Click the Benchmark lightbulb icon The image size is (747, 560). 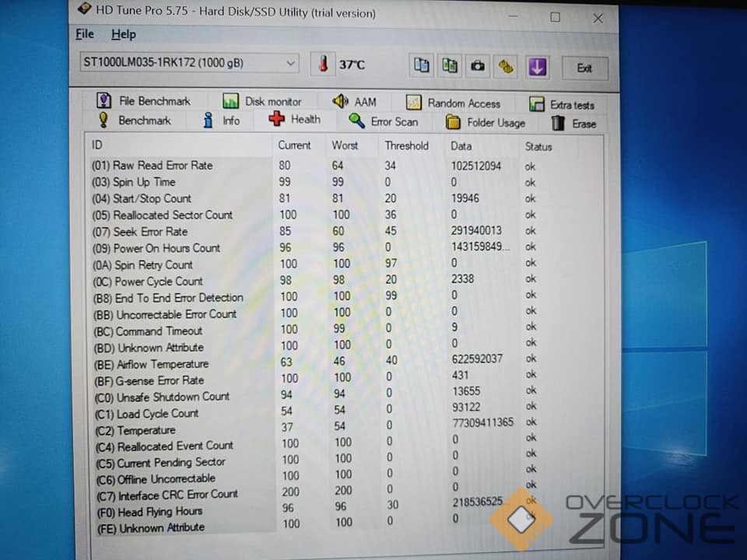(x=103, y=120)
